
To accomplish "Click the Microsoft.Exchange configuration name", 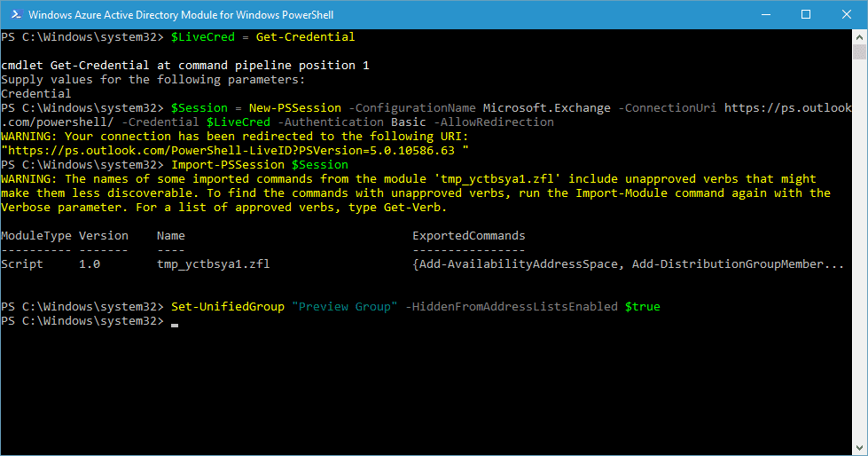I will point(546,108).
